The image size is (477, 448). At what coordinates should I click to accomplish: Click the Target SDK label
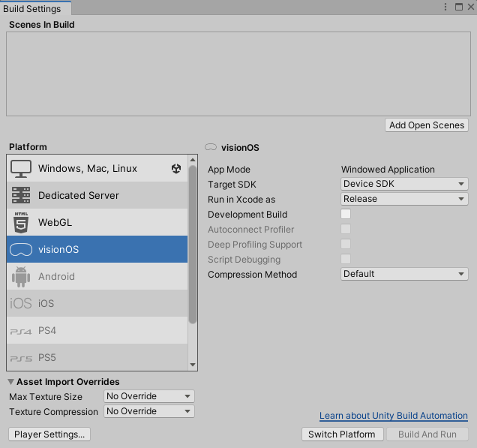pos(232,185)
